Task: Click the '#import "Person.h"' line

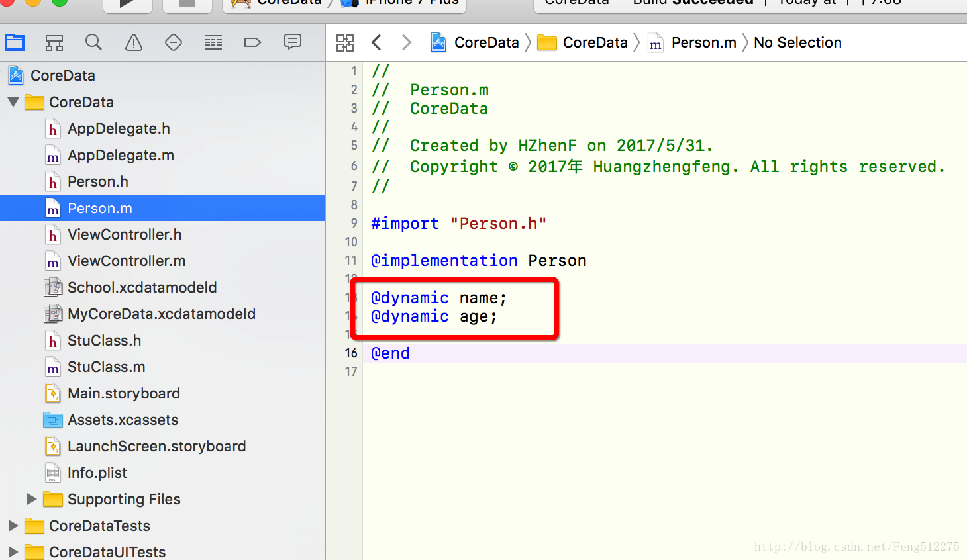Action: (x=459, y=224)
